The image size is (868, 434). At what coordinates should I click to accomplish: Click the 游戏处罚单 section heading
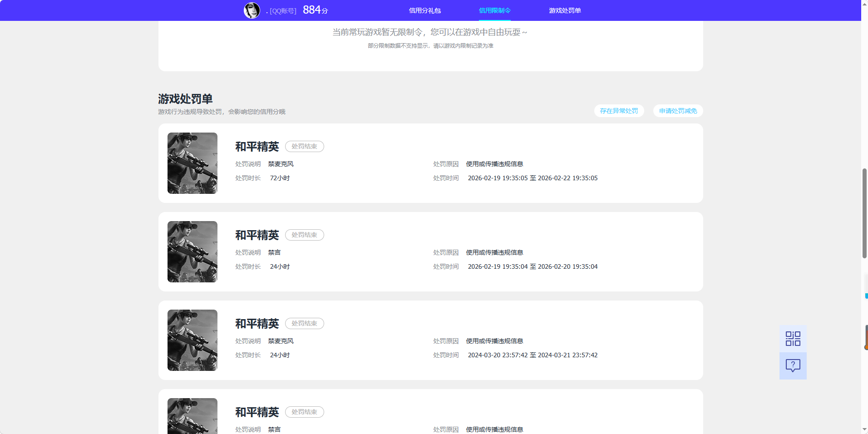(185, 99)
